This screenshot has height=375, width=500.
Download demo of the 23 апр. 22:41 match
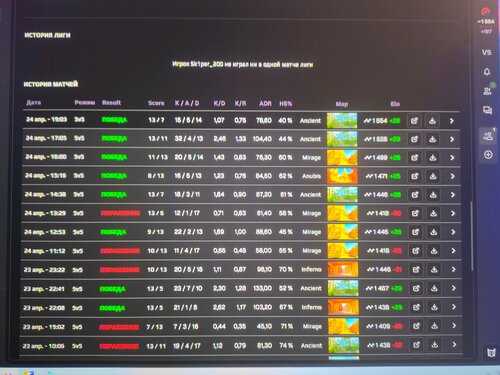434,288
